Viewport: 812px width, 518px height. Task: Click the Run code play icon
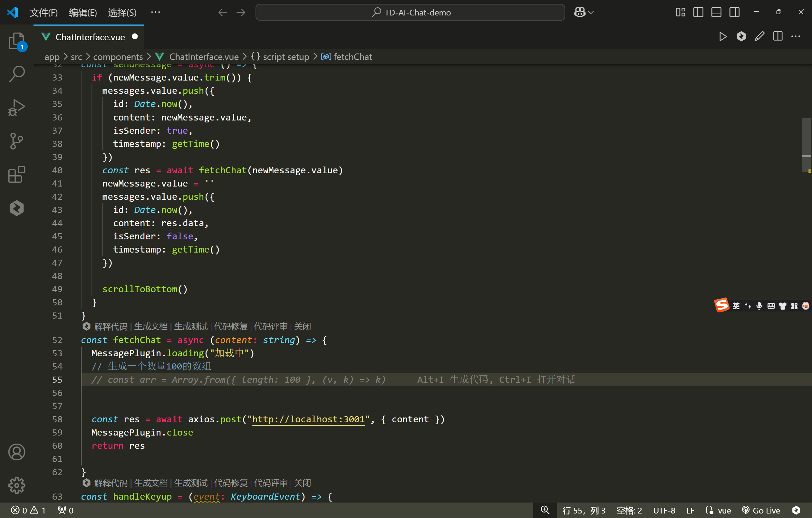tap(723, 36)
